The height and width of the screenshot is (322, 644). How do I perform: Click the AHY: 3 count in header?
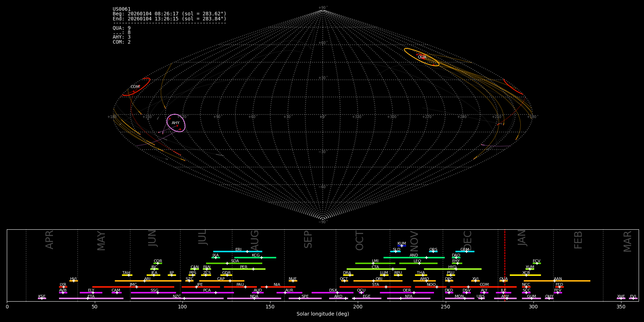122,37
